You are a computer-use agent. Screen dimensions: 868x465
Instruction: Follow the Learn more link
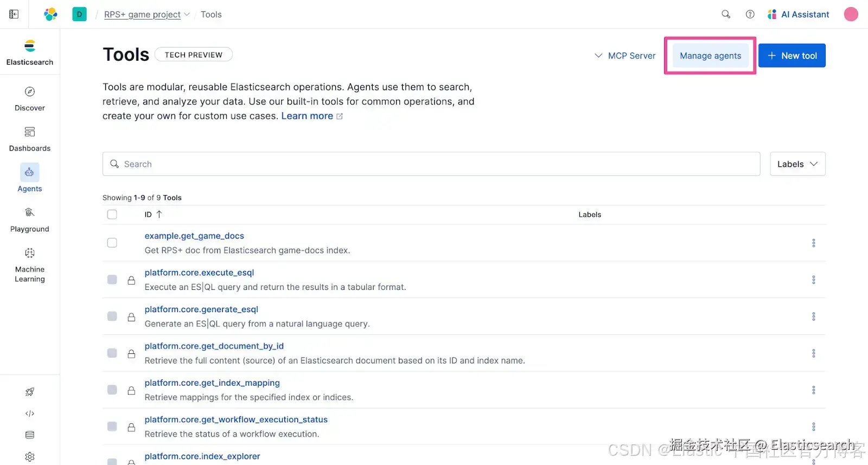coord(312,116)
